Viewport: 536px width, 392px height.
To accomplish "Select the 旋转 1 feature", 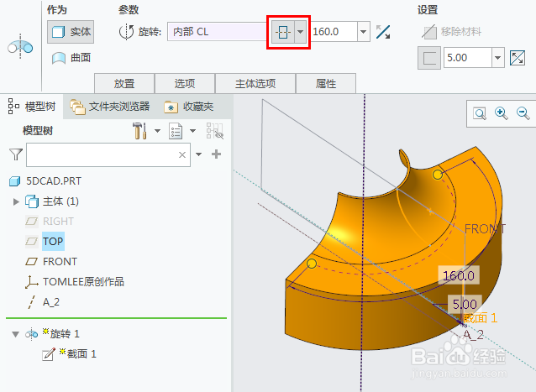I will pos(64,333).
